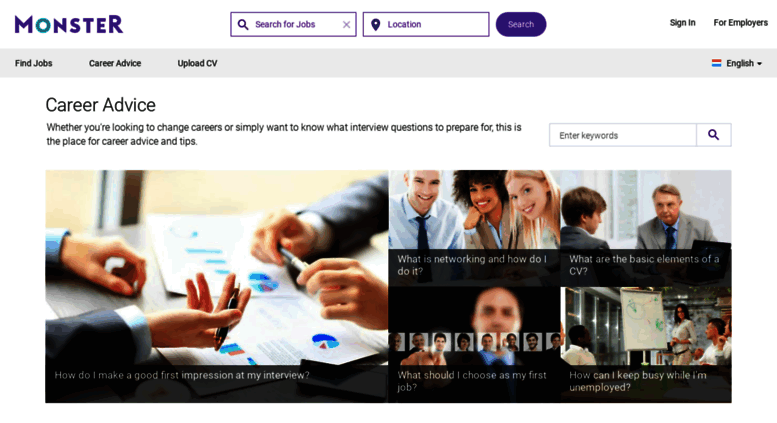Open the basic elements of CV article
This screenshot has height=423, width=777.
point(646,228)
